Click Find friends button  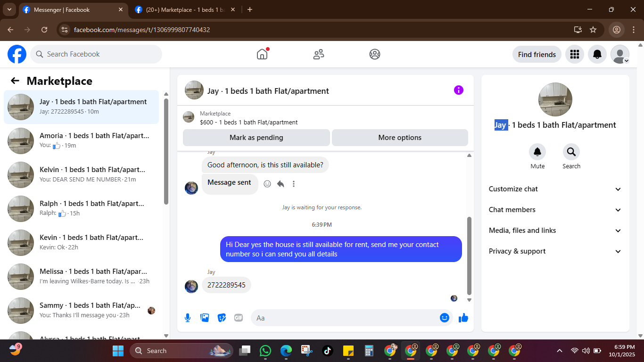coord(537,54)
